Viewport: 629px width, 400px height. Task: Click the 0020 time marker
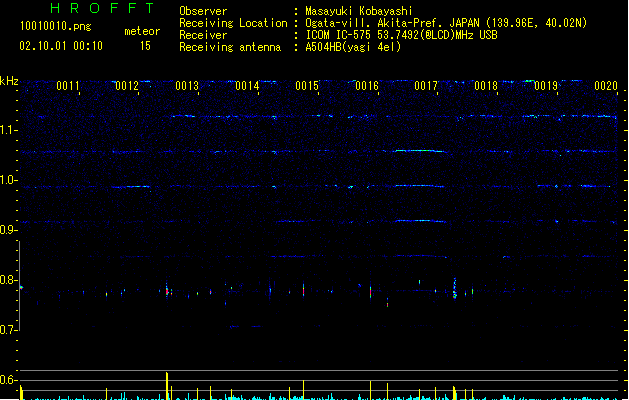pos(606,87)
